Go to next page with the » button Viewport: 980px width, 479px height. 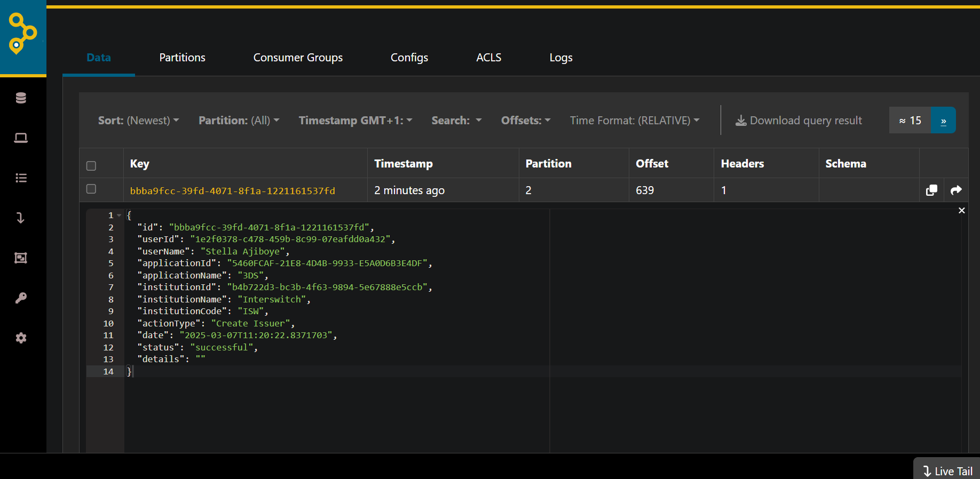point(943,121)
